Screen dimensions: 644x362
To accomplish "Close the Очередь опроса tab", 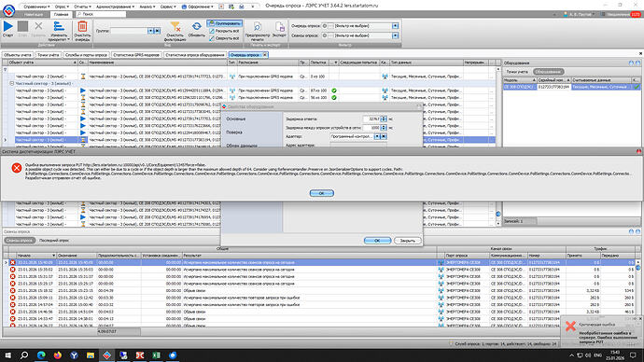I will click(265, 55).
